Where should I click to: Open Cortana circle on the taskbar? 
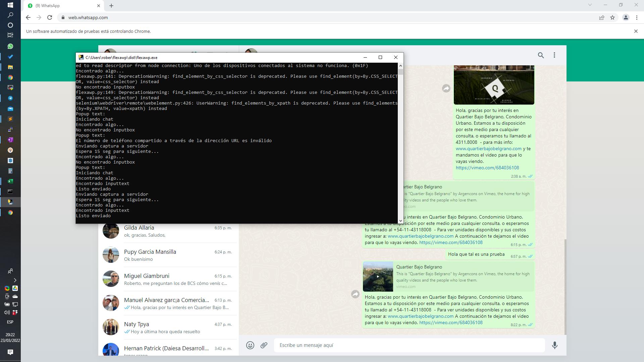coord(10,25)
